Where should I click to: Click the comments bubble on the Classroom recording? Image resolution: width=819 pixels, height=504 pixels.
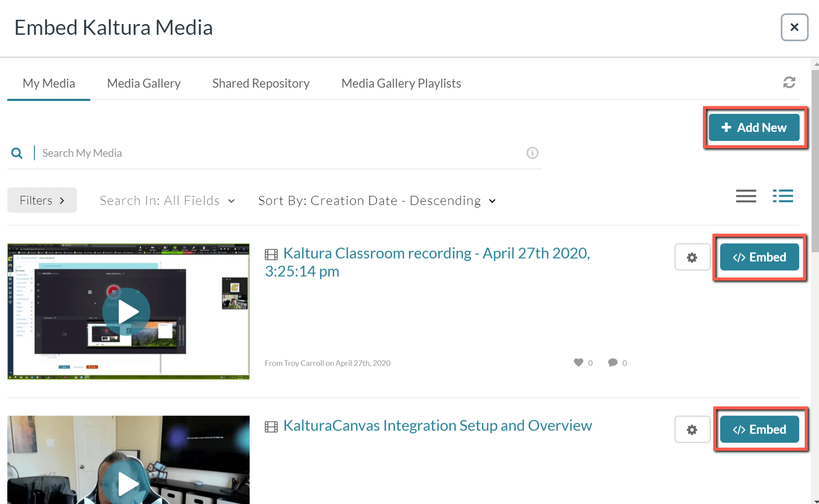tap(613, 363)
